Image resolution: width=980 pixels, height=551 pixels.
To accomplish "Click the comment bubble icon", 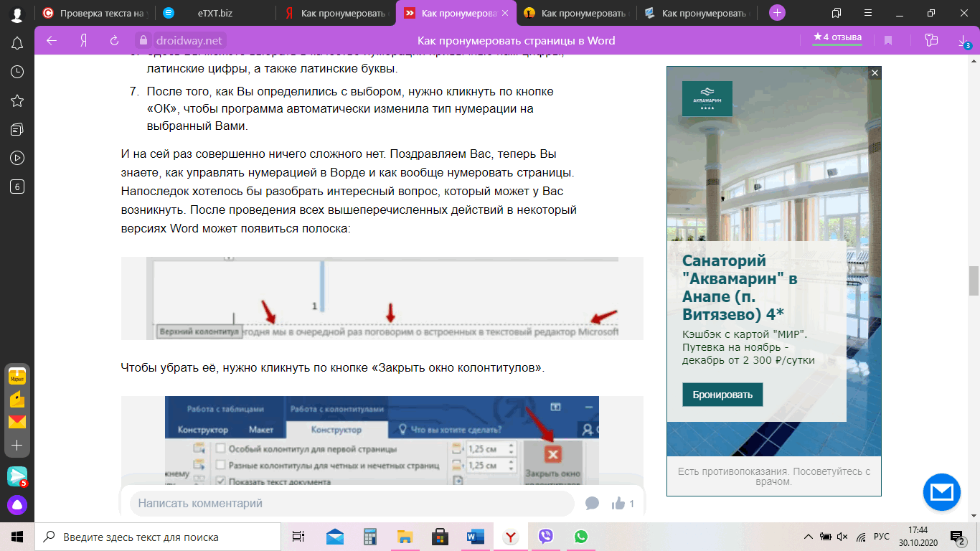I will click(592, 504).
